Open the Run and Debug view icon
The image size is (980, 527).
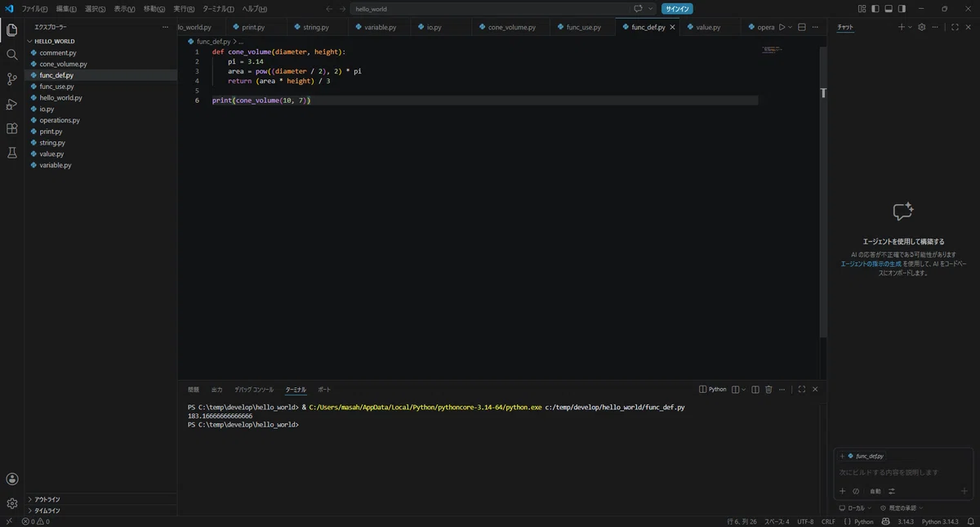point(11,104)
